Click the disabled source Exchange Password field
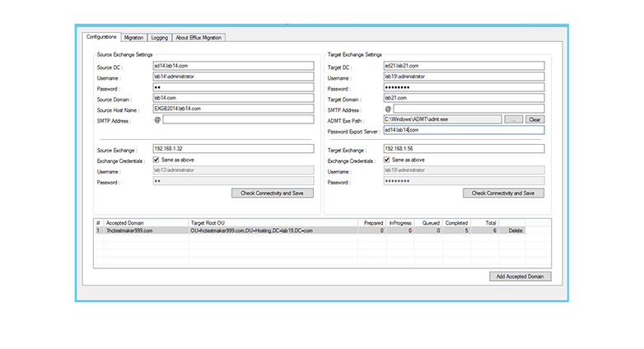Screen dimensions: 644x349 click(x=233, y=180)
